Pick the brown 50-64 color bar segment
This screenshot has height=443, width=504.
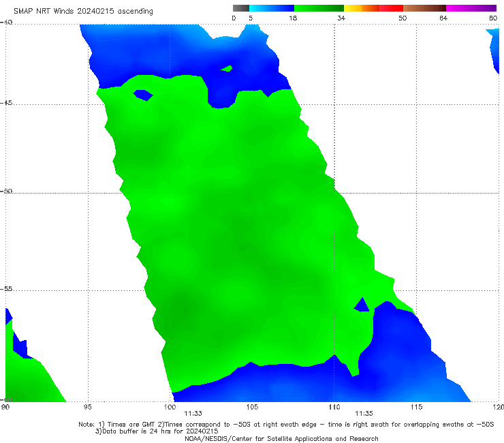(424, 8)
